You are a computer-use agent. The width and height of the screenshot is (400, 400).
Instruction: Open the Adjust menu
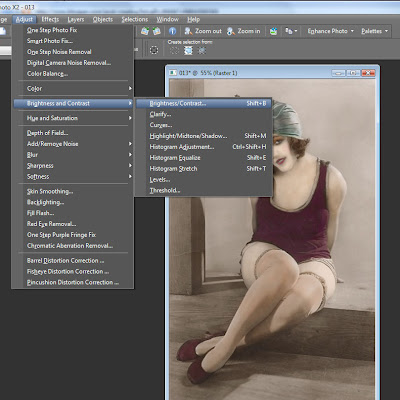tap(24, 20)
